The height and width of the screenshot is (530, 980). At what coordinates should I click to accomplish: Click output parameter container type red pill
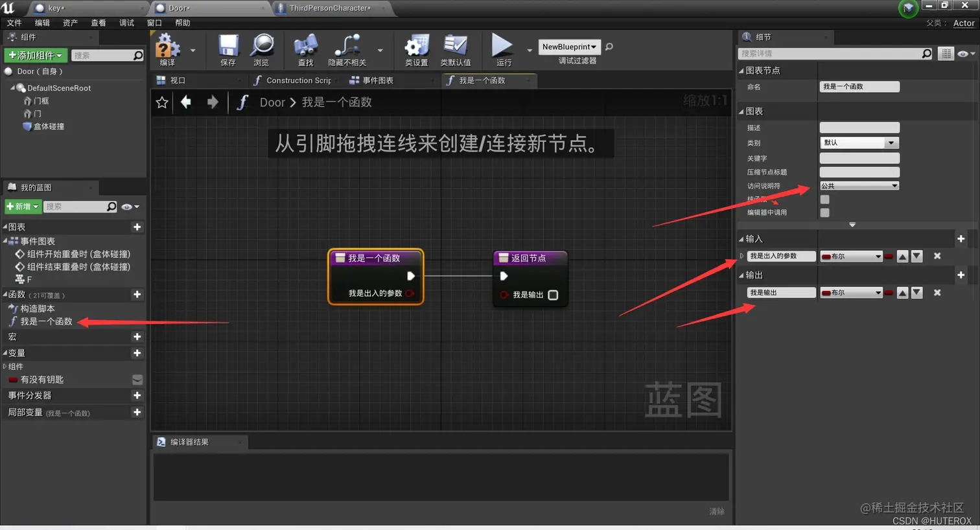(889, 292)
